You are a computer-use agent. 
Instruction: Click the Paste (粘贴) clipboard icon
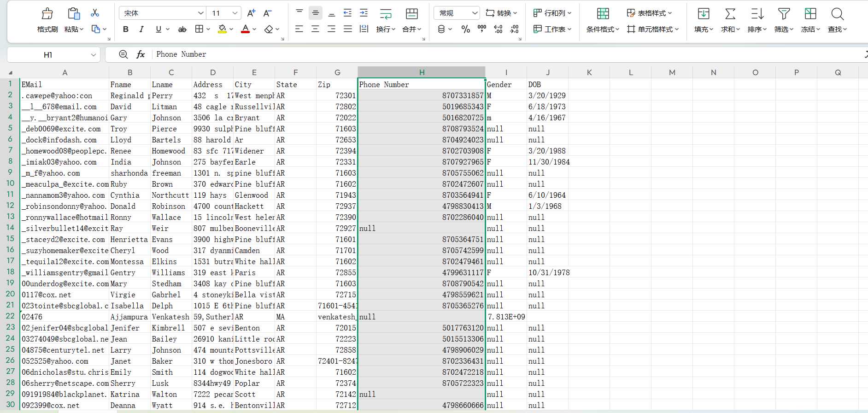(x=74, y=14)
